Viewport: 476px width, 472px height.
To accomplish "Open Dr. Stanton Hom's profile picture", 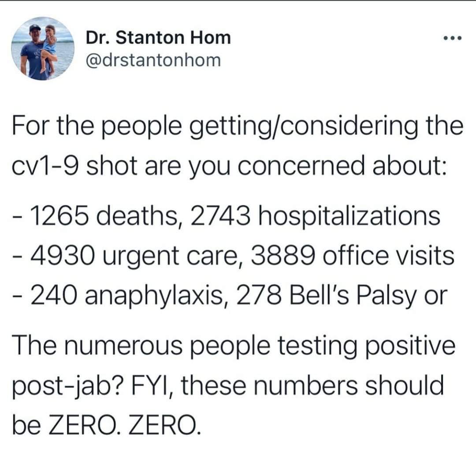I will [43, 48].
